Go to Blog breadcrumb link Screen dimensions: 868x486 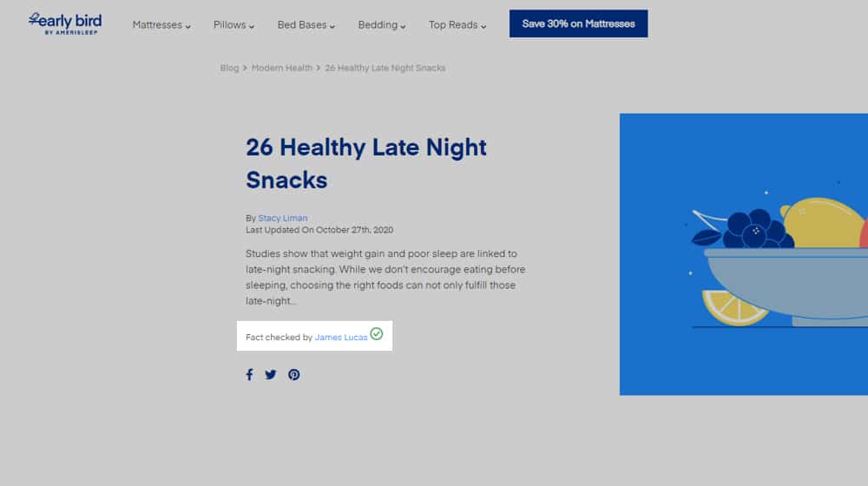[x=229, y=68]
